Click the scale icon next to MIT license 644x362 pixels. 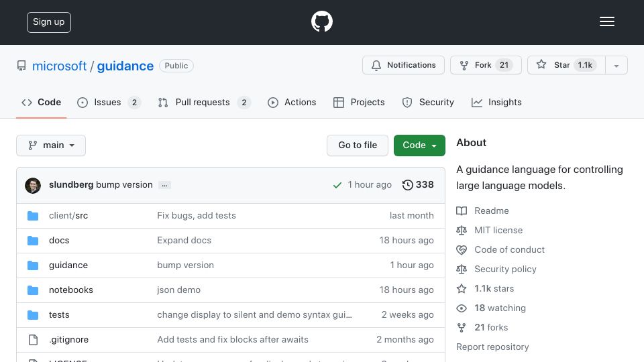pos(462,230)
